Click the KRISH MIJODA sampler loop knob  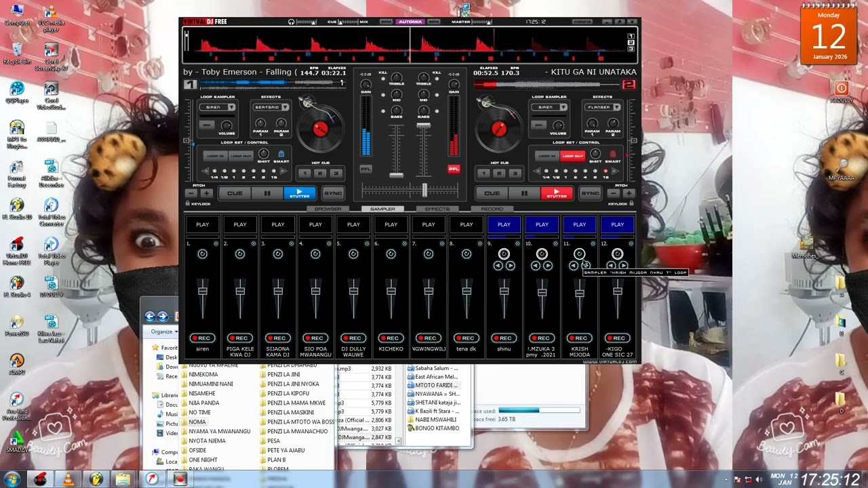tap(579, 254)
